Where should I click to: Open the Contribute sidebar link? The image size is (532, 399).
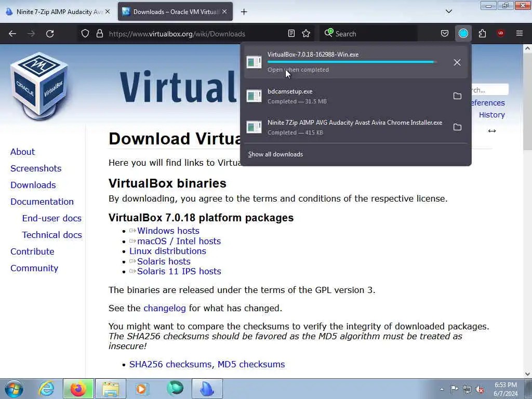pos(32,251)
